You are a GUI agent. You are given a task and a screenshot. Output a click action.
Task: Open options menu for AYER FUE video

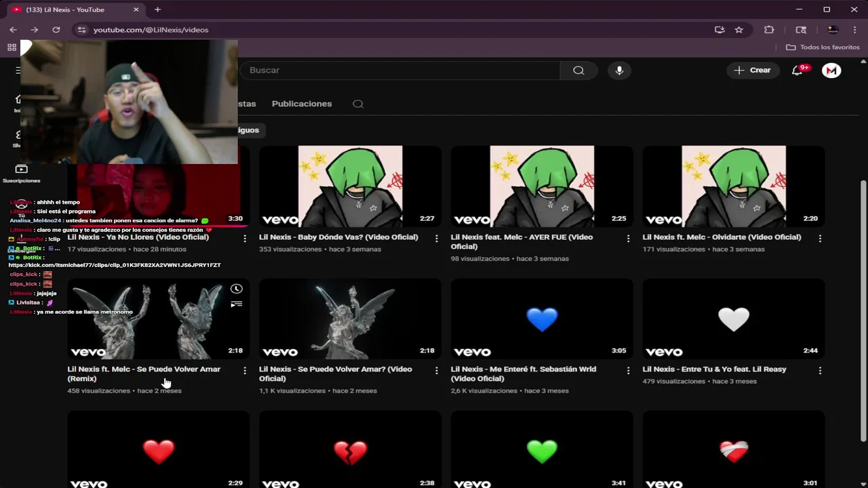tap(628, 239)
